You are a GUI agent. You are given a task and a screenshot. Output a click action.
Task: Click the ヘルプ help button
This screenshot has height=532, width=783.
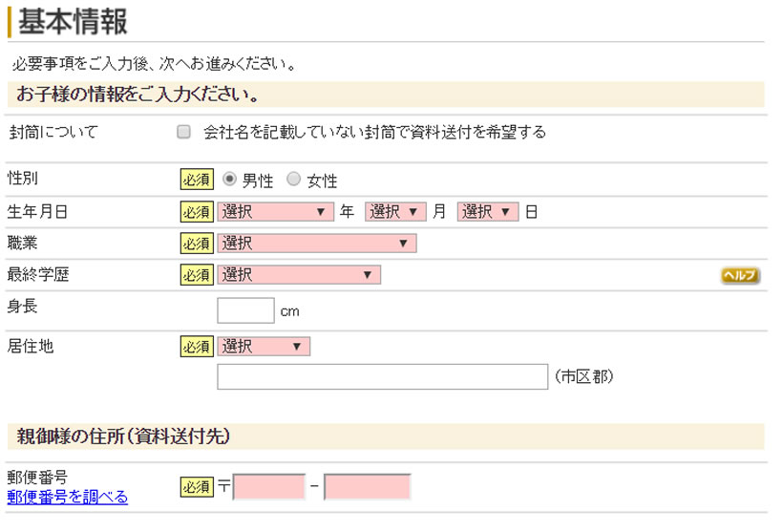(740, 275)
